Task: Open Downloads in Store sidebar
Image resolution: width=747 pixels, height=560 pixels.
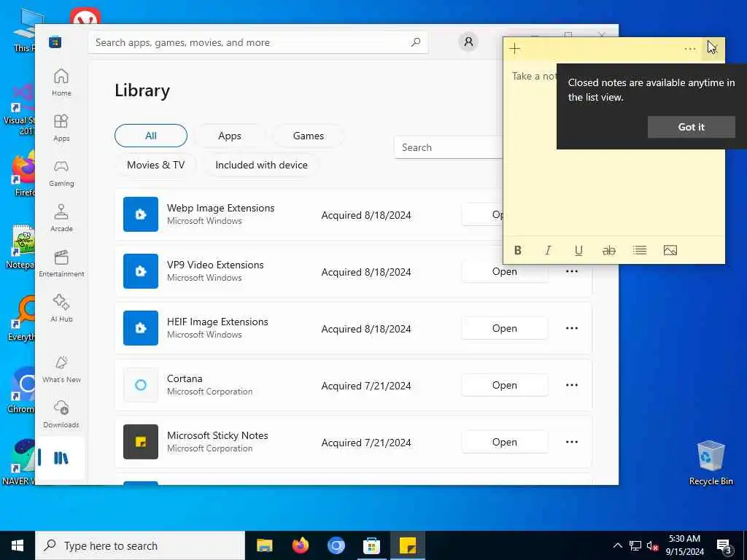Action: pyautogui.click(x=61, y=414)
